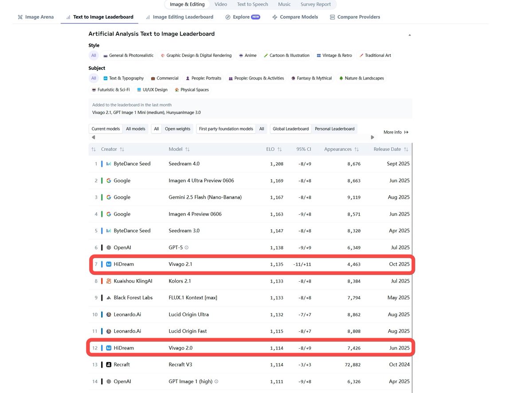Viewport: 532px width, 393px height.
Task: Filter subject by Fantasy & Mythical
Action: [311, 78]
